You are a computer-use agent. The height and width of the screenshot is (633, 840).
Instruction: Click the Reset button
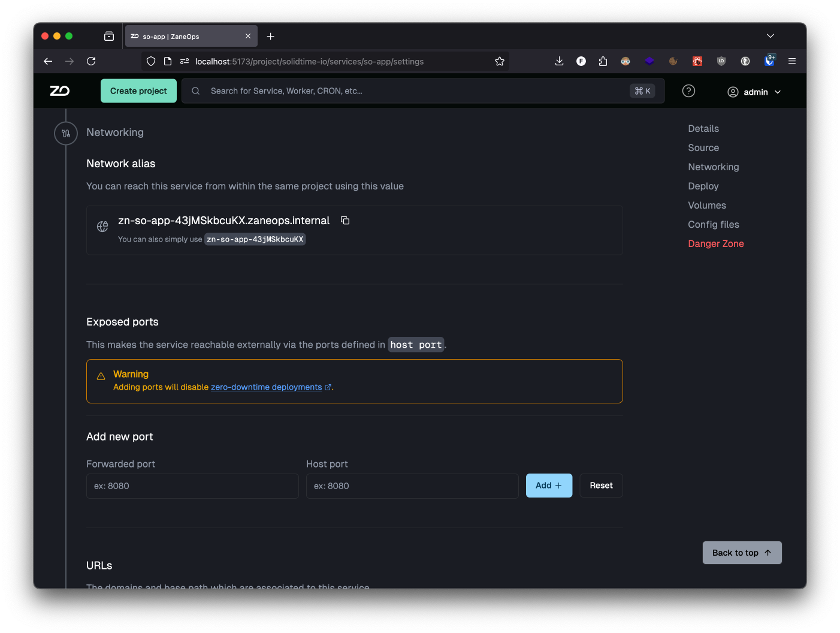point(601,486)
